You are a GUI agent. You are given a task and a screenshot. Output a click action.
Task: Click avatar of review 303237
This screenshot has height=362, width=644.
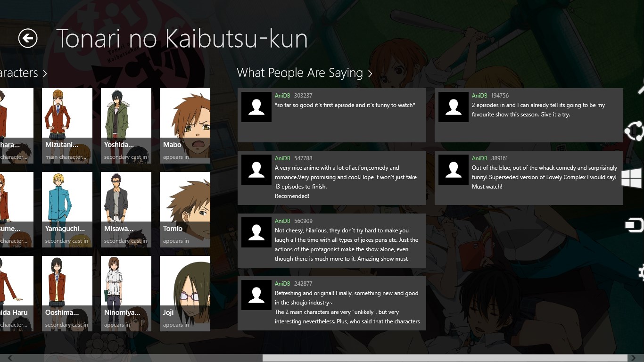[x=256, y=107]
